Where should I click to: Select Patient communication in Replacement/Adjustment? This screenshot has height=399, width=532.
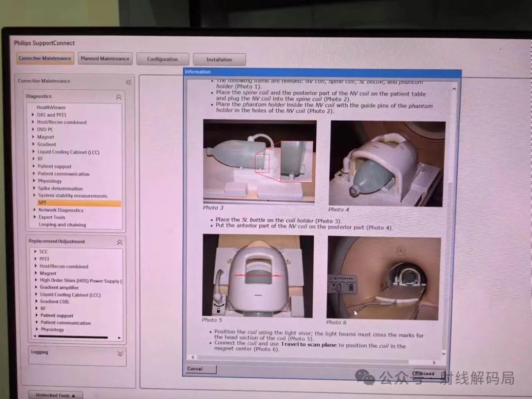pos(66,323)
